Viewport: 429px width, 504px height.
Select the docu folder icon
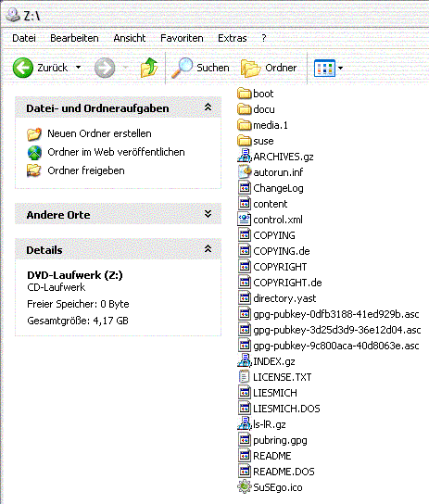245,109
